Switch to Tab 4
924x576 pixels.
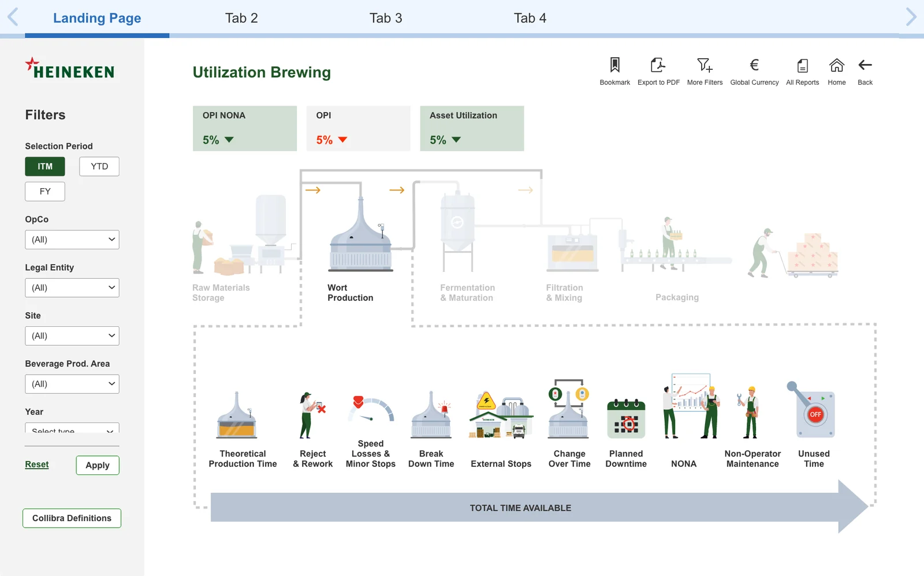(x=530, y=18)
